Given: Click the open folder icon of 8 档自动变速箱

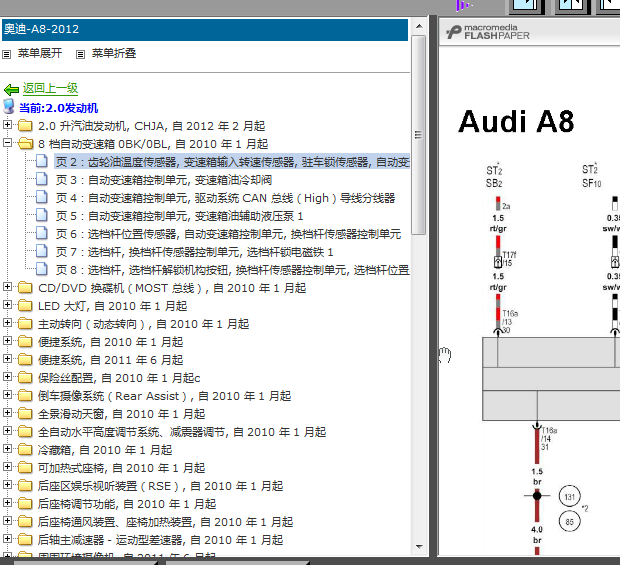Looking at the screenshot, I should [25, 144].
